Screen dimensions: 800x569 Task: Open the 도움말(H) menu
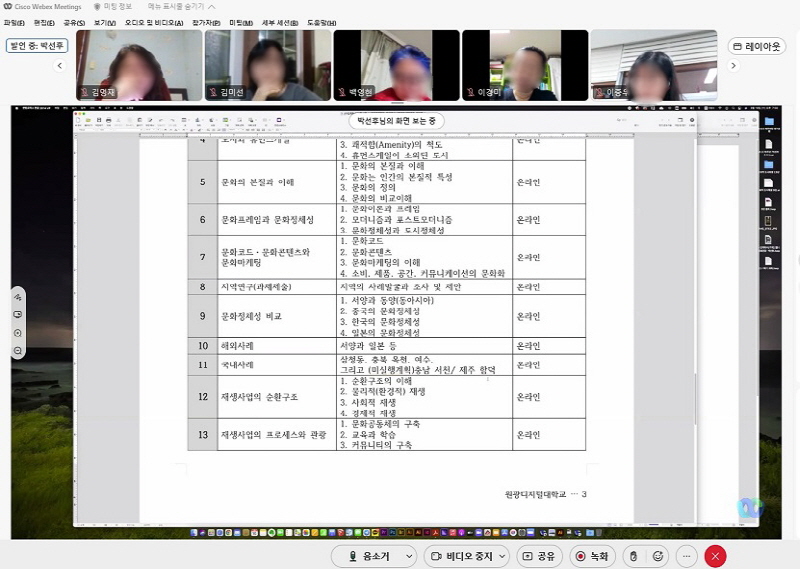321,23
